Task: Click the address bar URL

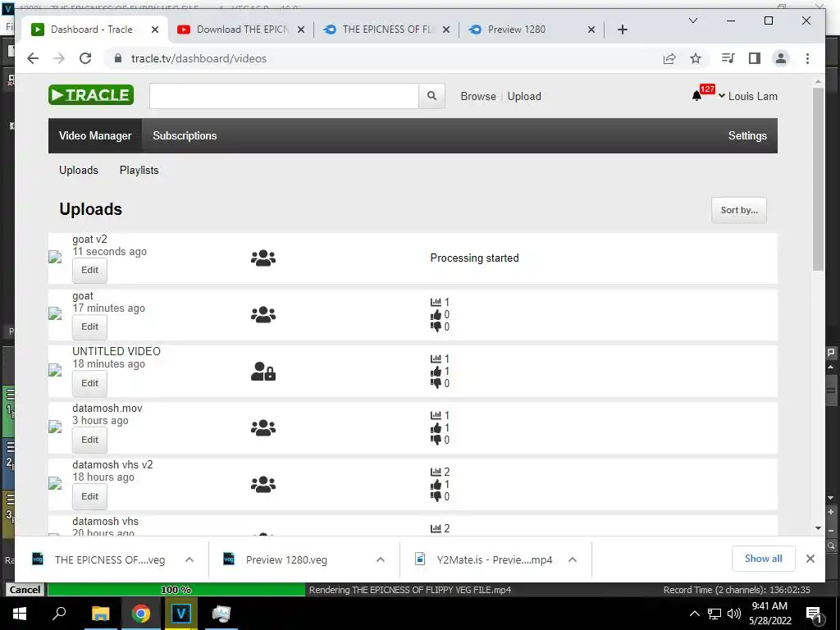Action: (199, 58)
